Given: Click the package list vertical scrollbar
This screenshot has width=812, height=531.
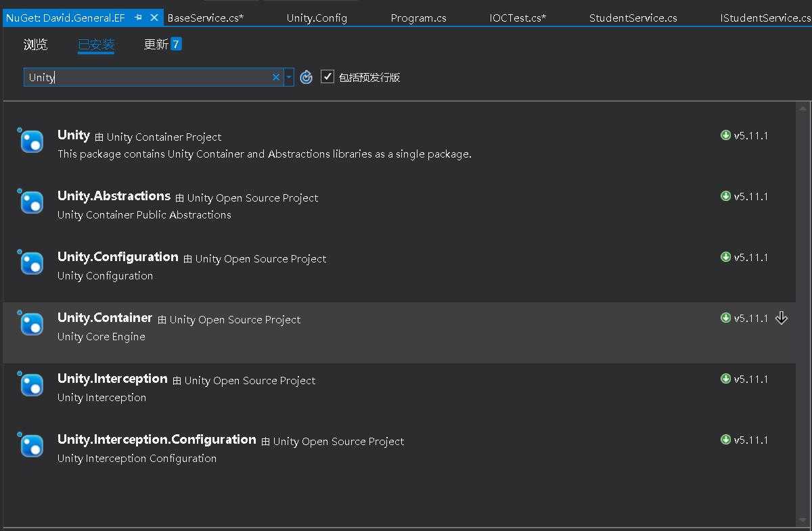Looking at the screenshot, I should pos(804,315).
